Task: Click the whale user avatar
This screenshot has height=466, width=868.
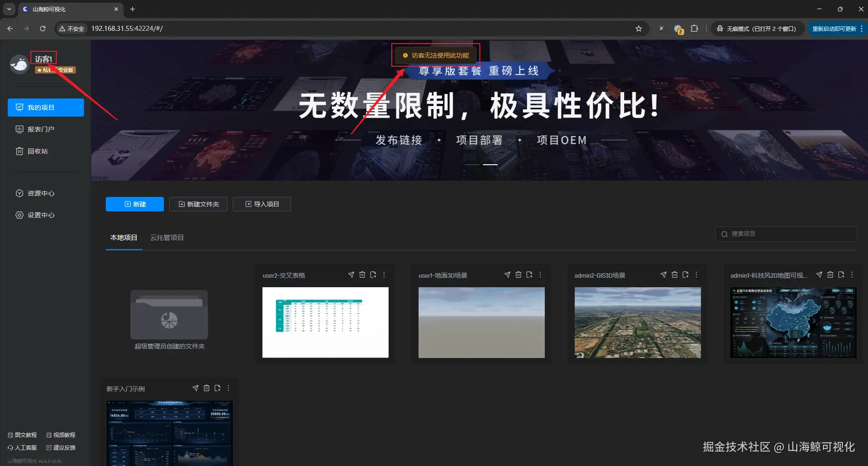Action: pyautogui.click(x=19, y=64)
